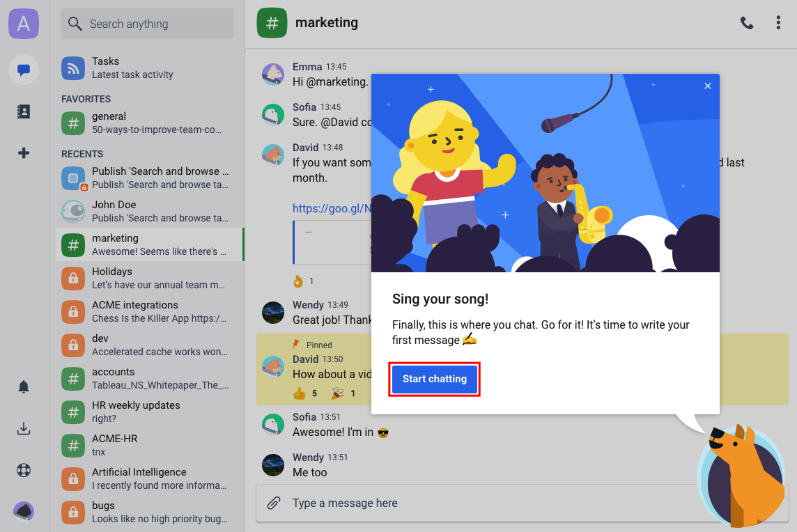Click the plus icon in sidebar
The image size is (797, 532).
24,153
